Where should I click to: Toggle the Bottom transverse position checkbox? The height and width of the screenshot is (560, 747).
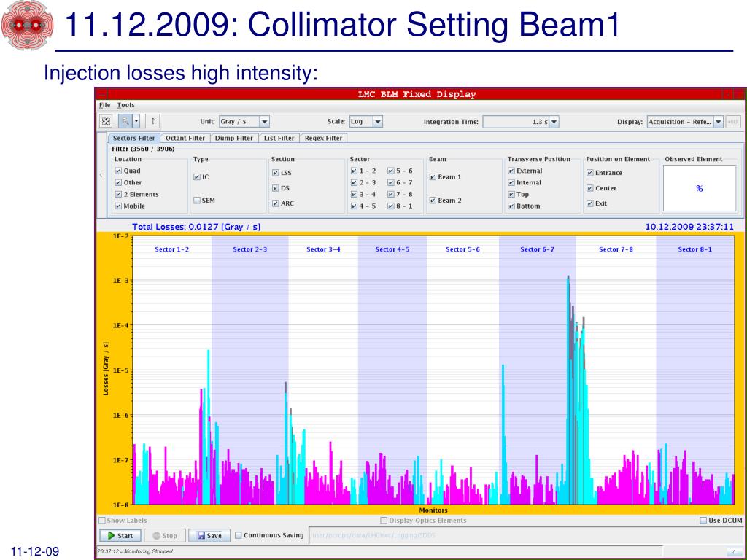click(511, 206)
